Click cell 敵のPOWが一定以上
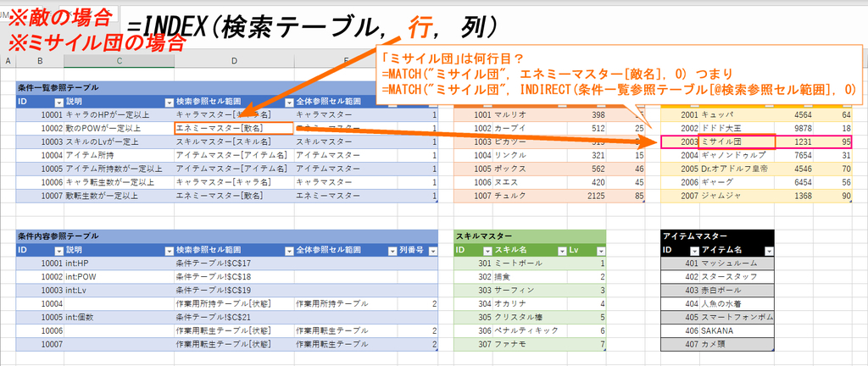The width and height of the screenshot is (868, 366). click(x=119, y=128)
